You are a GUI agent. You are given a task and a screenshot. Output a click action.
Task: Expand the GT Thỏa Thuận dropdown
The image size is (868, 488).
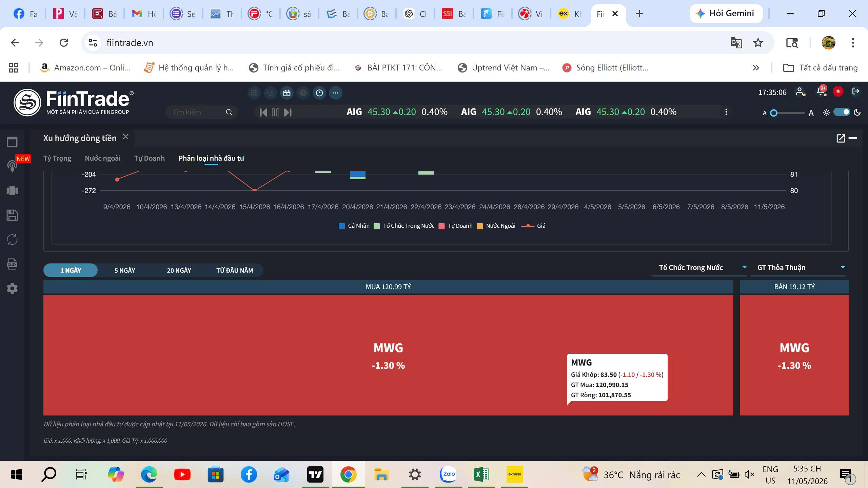click(798, 268)
